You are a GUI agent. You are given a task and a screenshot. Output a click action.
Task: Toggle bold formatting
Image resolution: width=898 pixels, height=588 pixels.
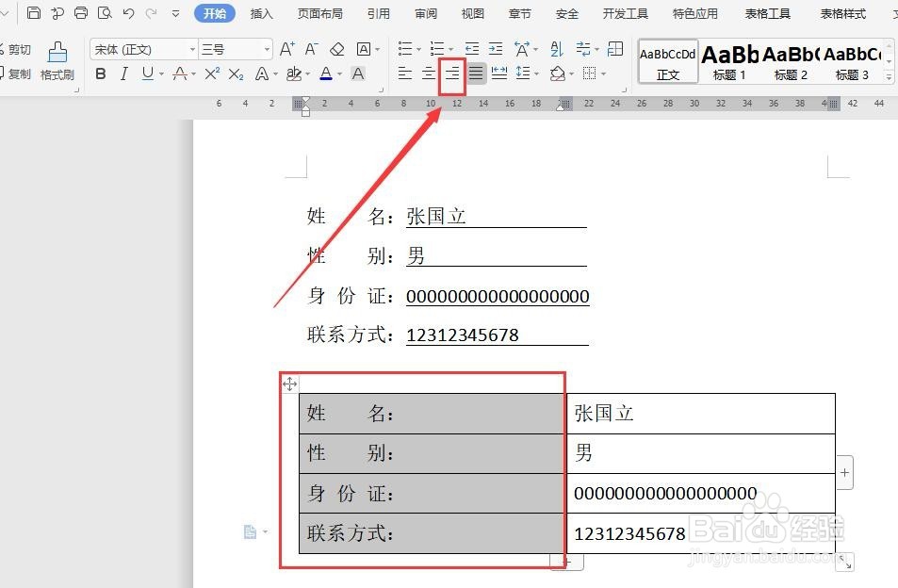point(101,73)
